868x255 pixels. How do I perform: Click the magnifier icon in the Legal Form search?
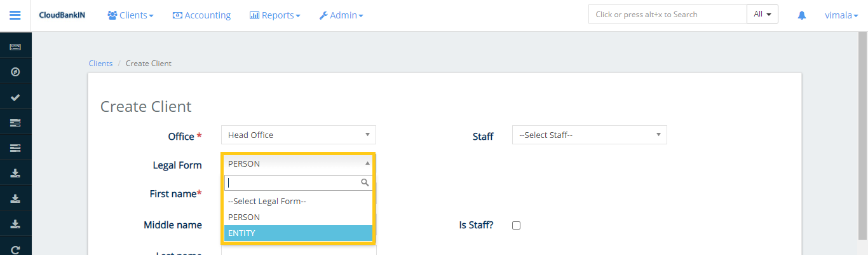tap(365, 183)
